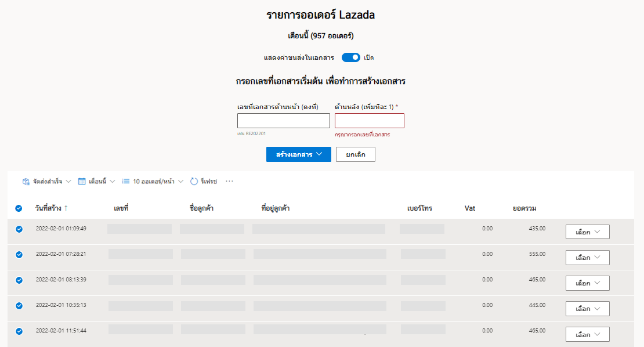Click the red-bordered ด้านหลัง document number field
The height and width of the screenshot is (347, 644).
(x=369, y=120)
